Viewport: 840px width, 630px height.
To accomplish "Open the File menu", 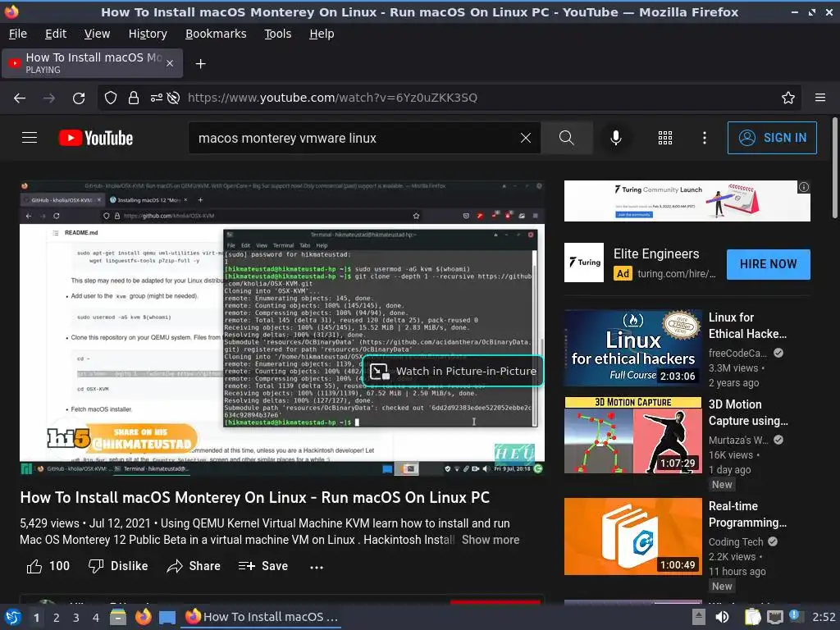I will [18, 34].
